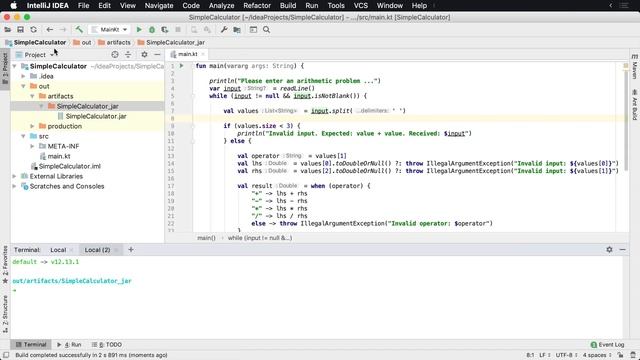Open MainKt run configuration dropdown
The height and width of the screenshot is (360, 640).
110,30
